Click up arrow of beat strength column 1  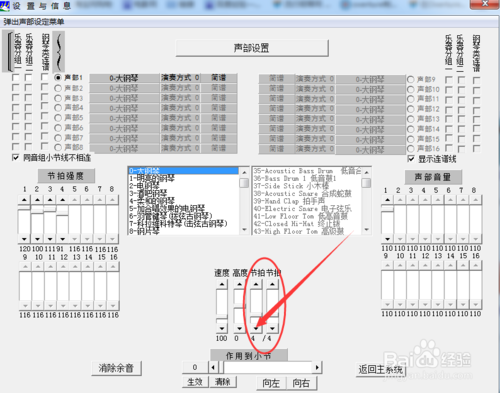[24, 200]
